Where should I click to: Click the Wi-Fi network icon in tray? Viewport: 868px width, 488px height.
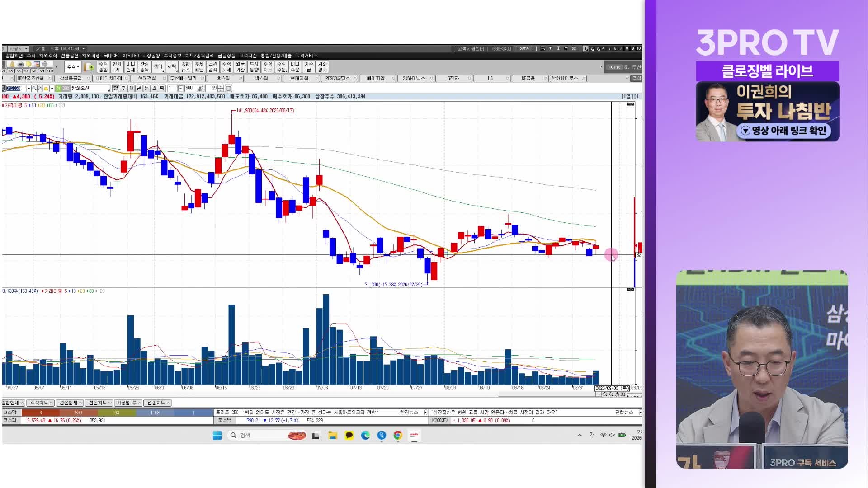603,435
